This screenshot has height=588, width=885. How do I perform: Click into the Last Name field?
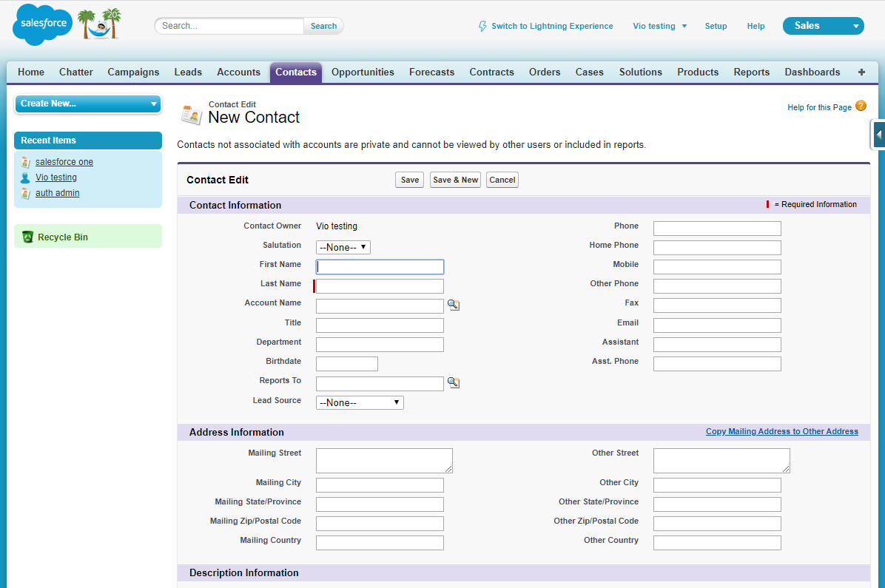tap(380, 286)
